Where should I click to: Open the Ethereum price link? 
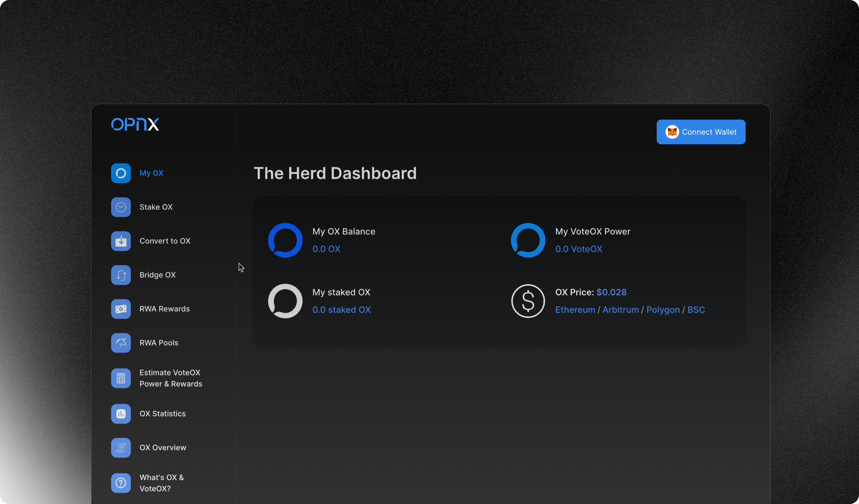click(575, 310)
